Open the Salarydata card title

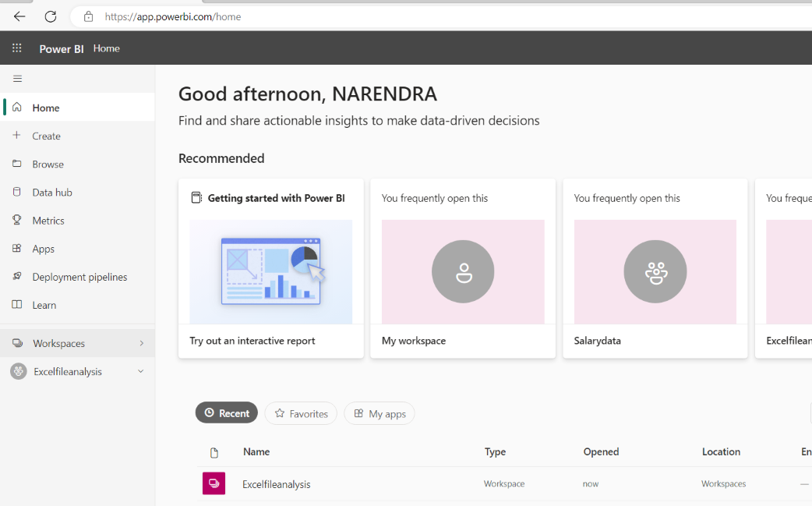[597, 340]
